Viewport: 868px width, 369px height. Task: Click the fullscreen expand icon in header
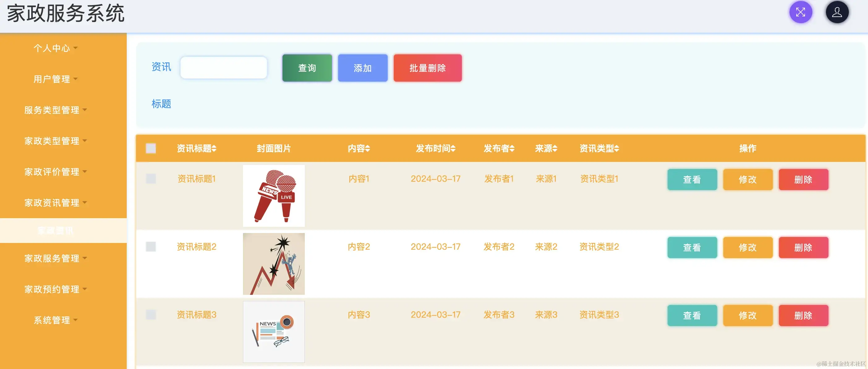(x=801, y=12)
